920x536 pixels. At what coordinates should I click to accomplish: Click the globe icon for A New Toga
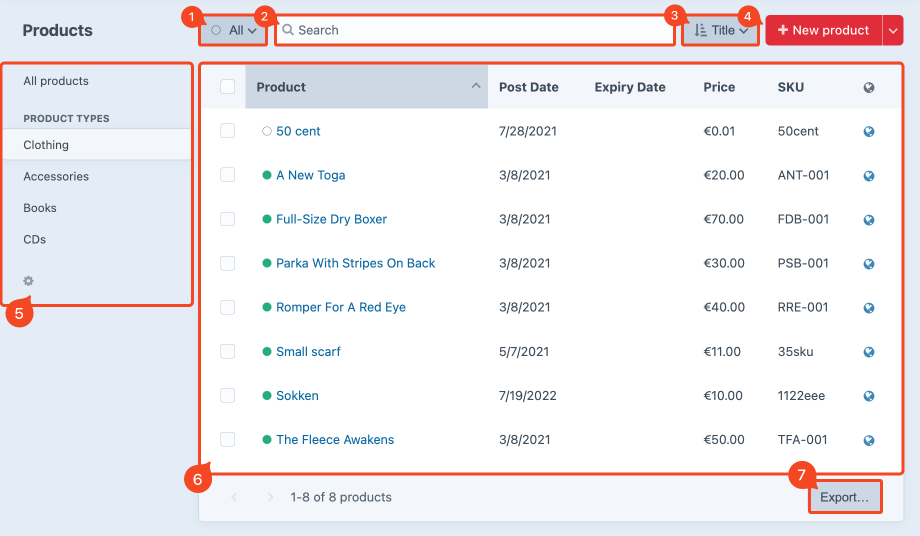[x=869, y=176]
